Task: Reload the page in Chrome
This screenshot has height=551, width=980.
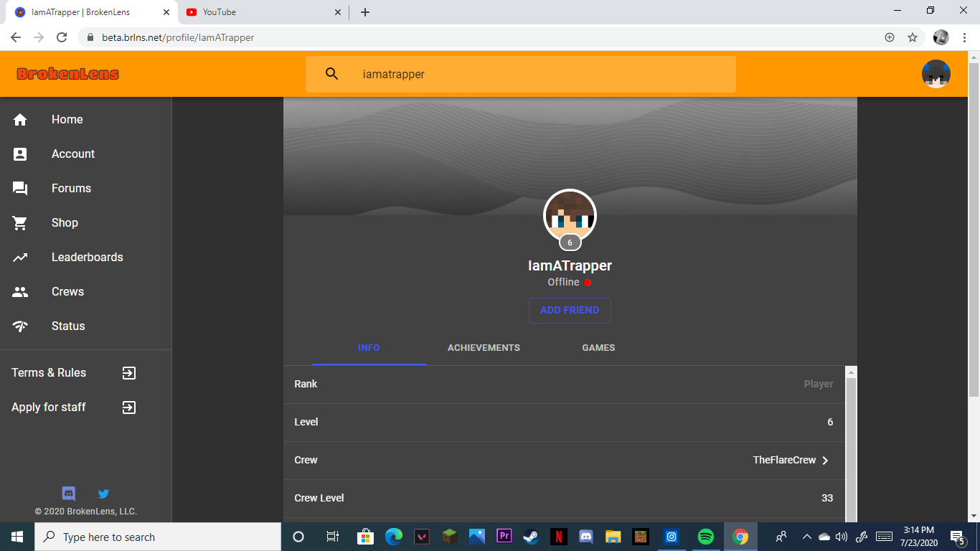Action: [x=62, y=37]
